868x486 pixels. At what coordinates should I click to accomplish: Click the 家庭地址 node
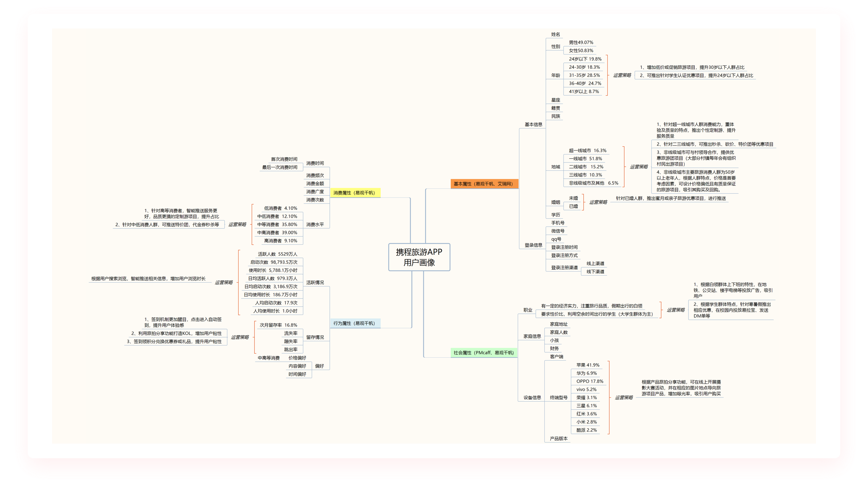[x=559, y=324]
